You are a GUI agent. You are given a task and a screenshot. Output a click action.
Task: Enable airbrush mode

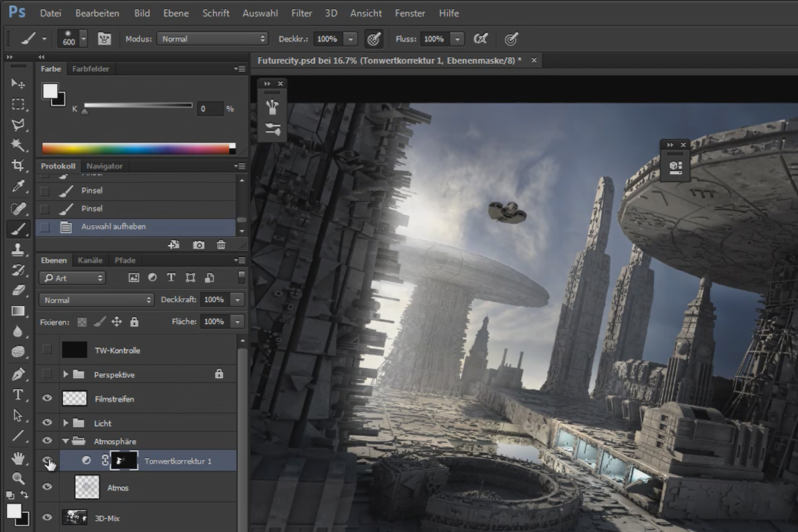click(x=481, y=39)
